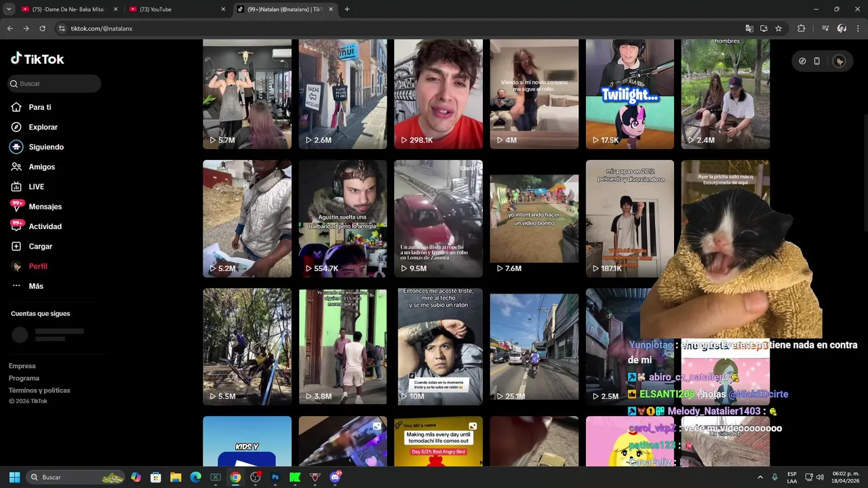Open the media controls icon
The image size is (868, 488).
pyautogui.click(x=825, y=28)
